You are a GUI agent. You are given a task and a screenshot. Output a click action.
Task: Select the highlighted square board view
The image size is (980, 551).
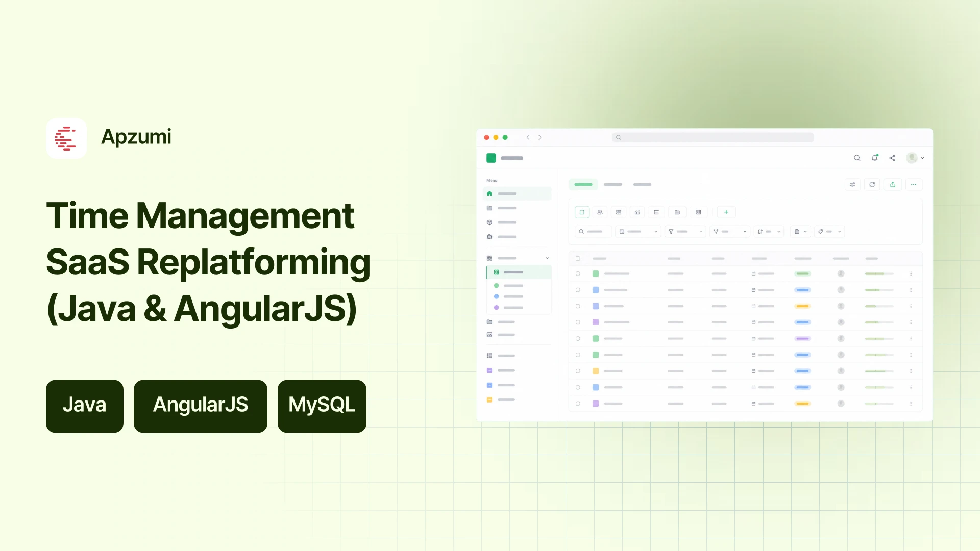tap(582, 212)
